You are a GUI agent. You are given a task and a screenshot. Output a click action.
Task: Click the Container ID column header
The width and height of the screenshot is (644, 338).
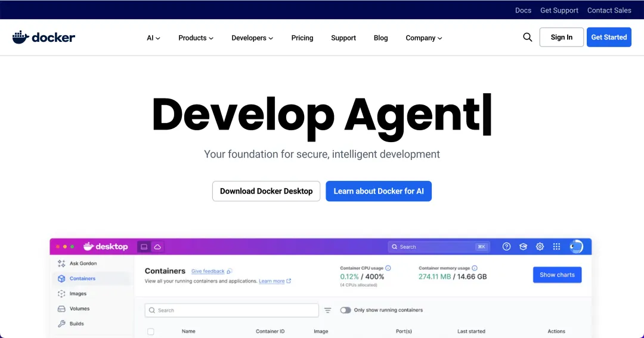coord(270,331)
